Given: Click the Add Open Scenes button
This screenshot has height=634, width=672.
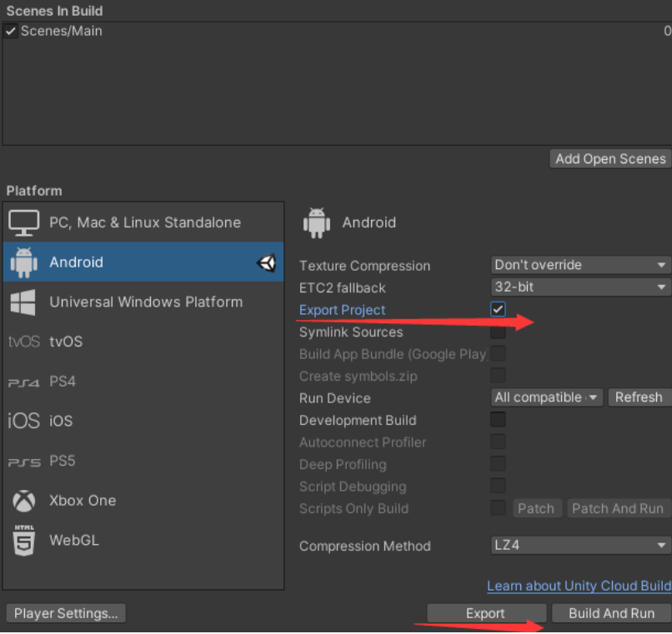Looking at the screenshot, I should point(610,158).
